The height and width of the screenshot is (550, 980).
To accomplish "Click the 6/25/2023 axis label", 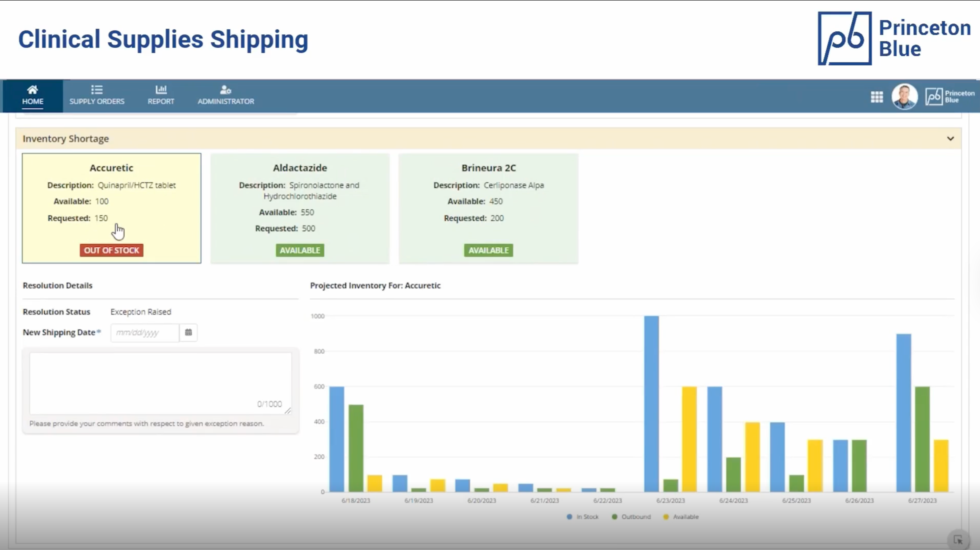I will click(x=796, y=501).
